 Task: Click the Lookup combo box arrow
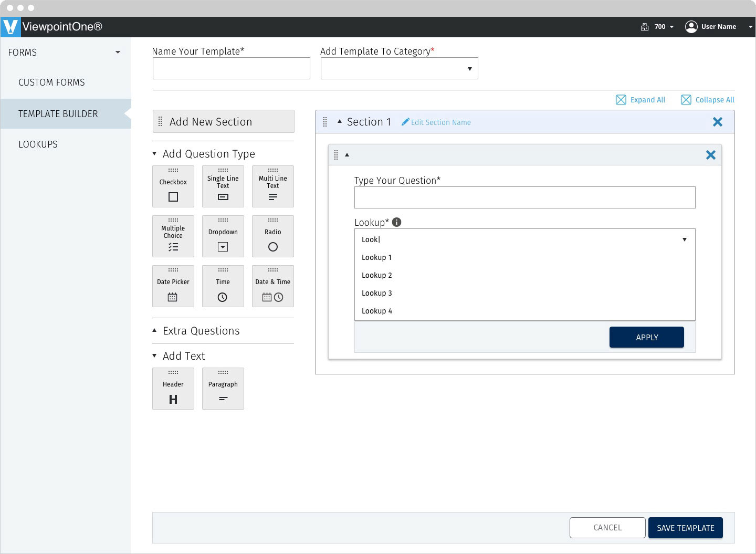point(685,239)
